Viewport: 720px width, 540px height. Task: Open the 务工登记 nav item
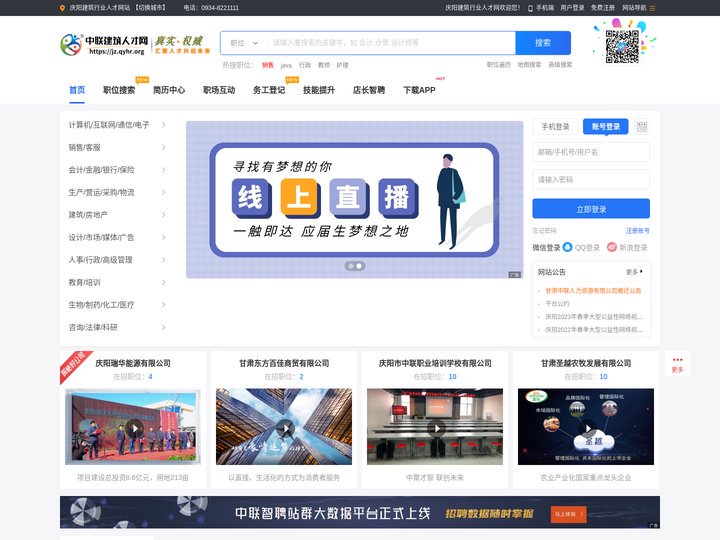click(x=269, y=90)
